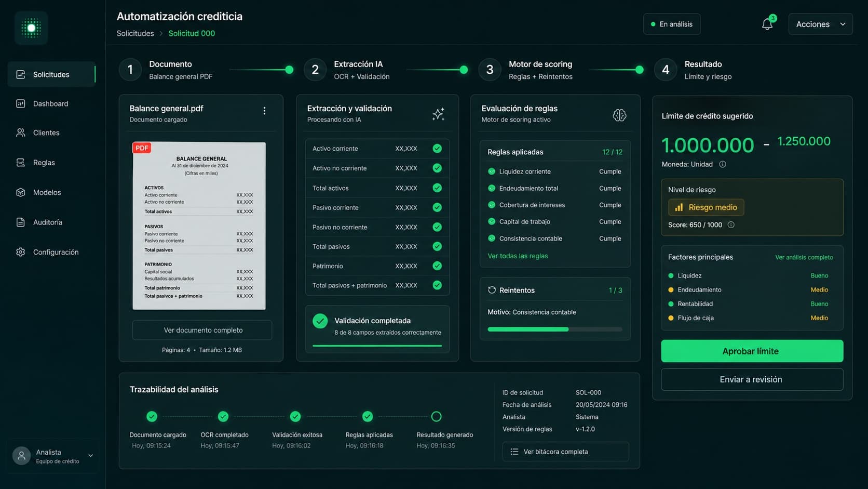The height and width of the screenshot is (489, 868).
Task: Click the Liquidez corriente status check icon
Action: pos(492,171)
